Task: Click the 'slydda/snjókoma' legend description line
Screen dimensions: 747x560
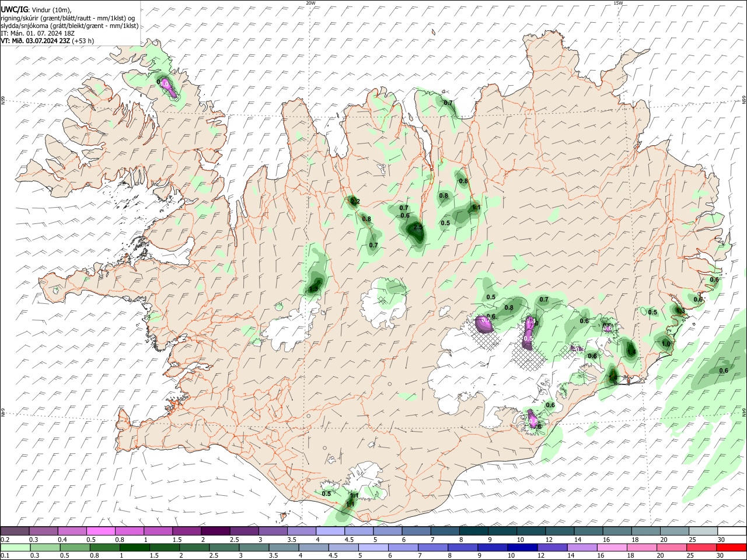Action: tap(69, 26)
